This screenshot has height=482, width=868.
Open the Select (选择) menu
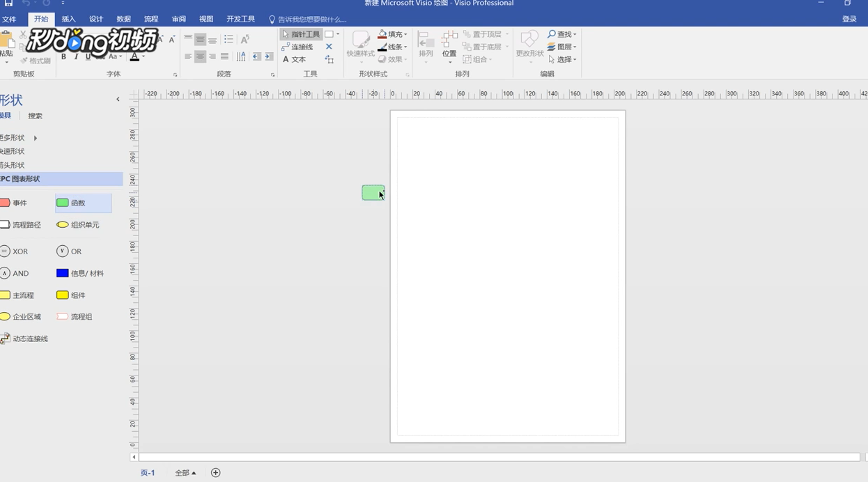click(562, 59)
